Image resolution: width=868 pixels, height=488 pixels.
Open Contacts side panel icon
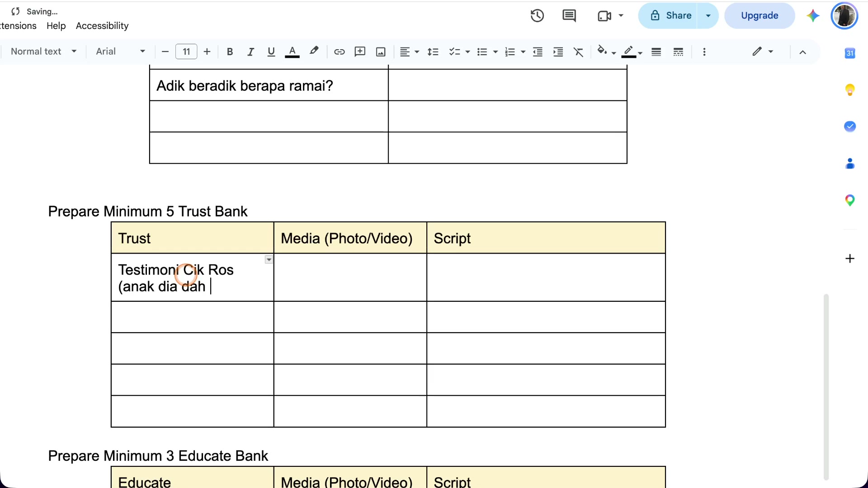click(850, 164)
